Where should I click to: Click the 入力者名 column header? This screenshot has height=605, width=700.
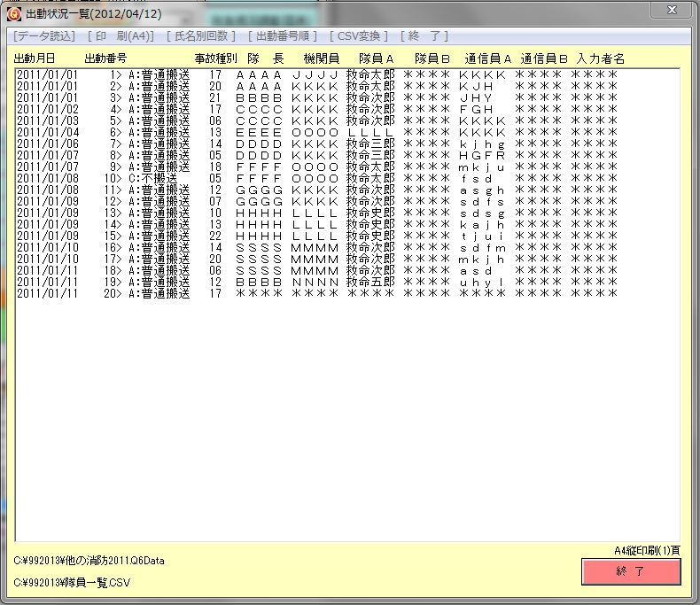[600, 58]
